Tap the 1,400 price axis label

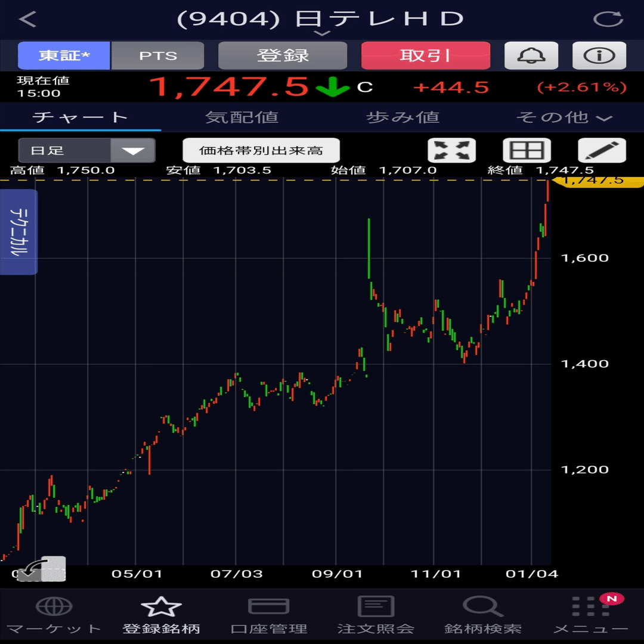(x=584, y=364)
